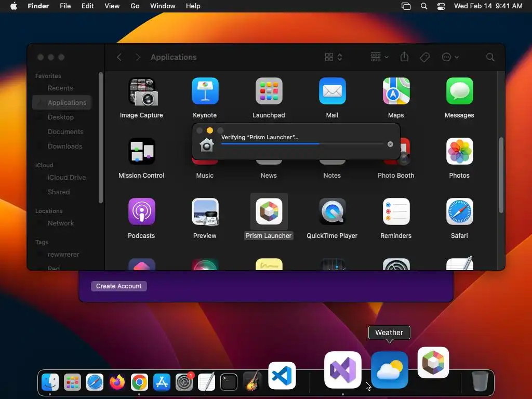Click the Finder window search icon
This screenshot has width=532, height=399.
click(x=490, y=57)
